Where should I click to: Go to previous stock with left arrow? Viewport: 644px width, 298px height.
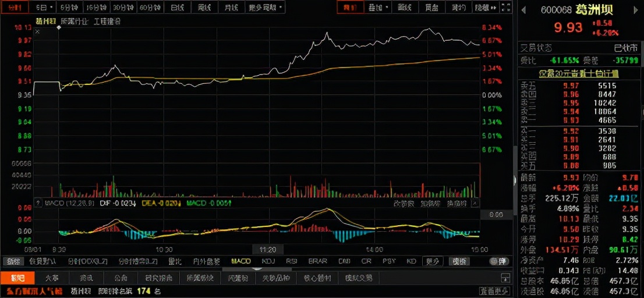point(523,10)
